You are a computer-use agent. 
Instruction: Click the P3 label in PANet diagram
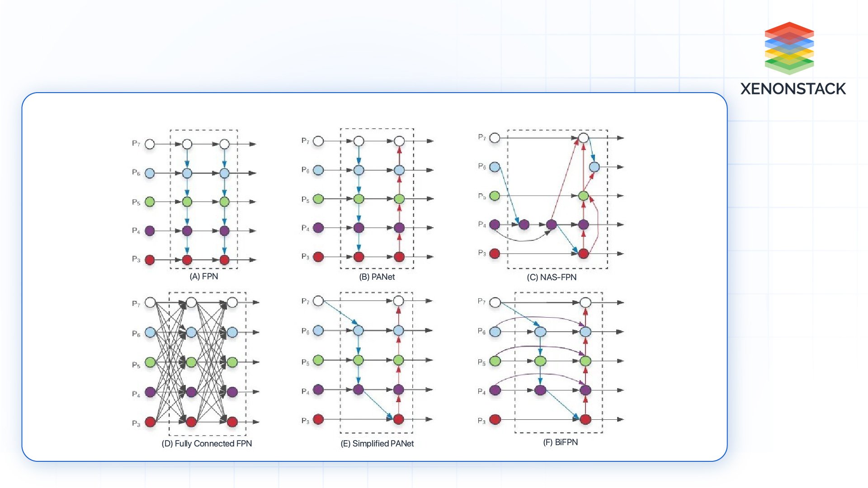[x=306, y=257]
